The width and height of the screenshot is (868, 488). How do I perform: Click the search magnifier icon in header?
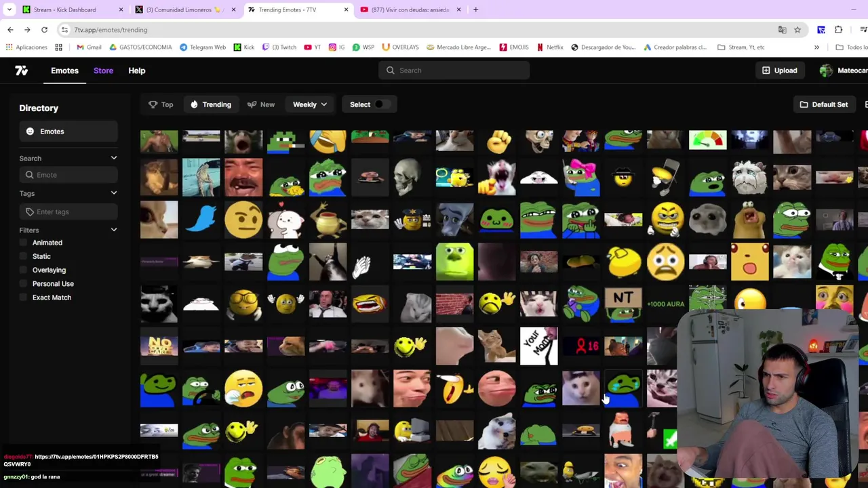391,70
